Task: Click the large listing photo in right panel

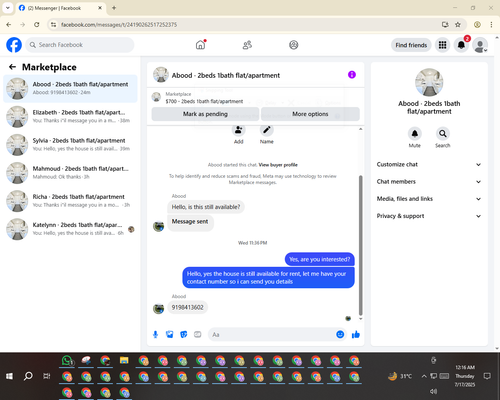Action: pos(429,82)
